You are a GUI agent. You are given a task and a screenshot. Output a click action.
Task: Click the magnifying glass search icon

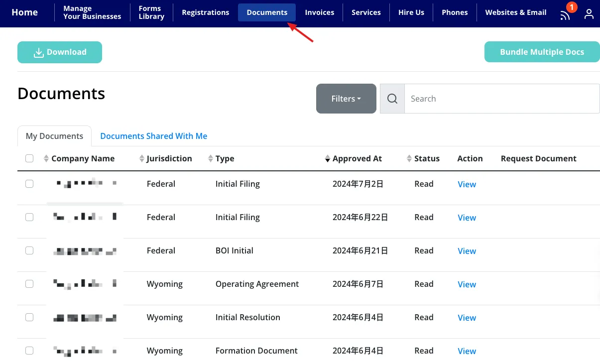pos(392,99)
